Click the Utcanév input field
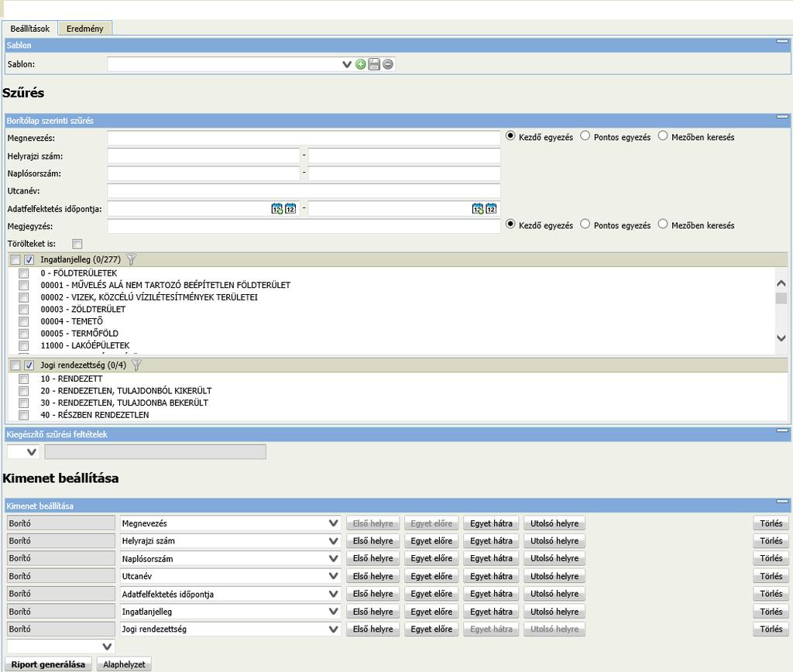 point(304,191)
